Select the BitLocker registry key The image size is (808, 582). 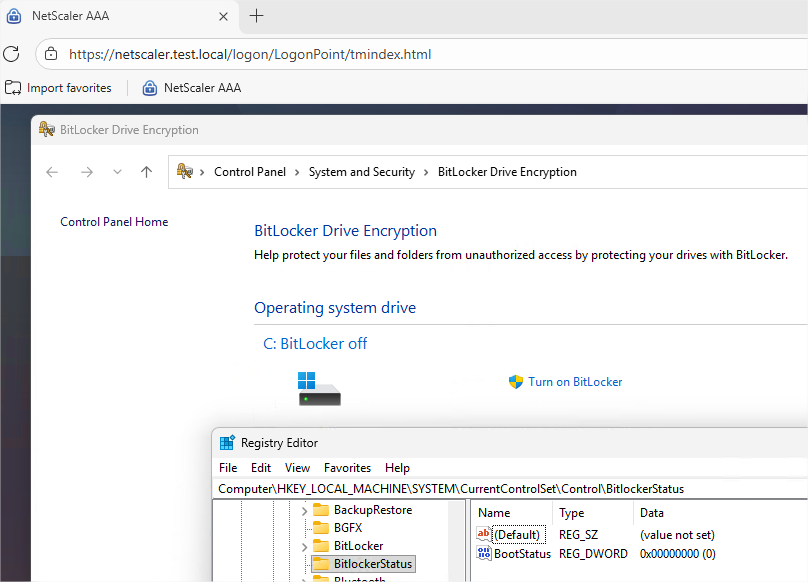point(358,546)
